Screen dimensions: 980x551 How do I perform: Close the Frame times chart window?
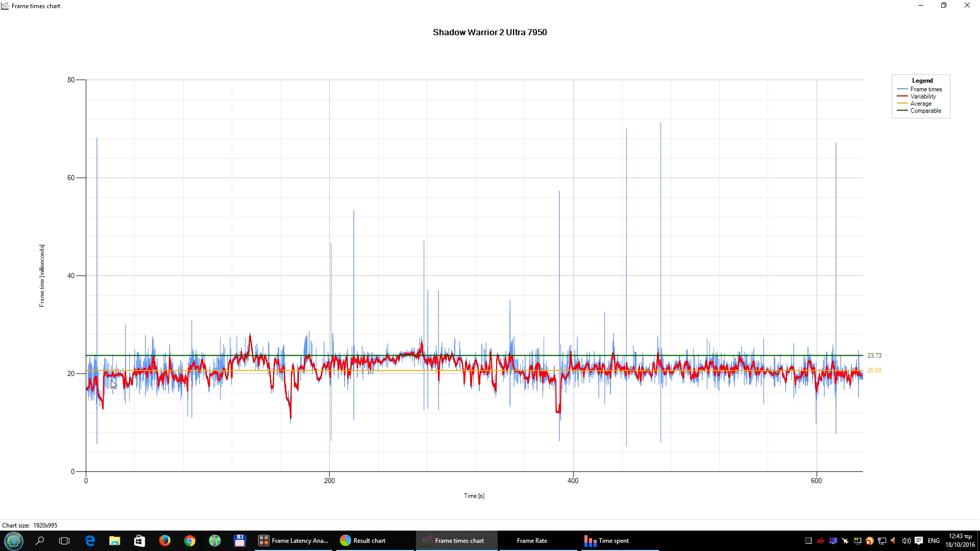pyautogui.click(x=967, y=6)
